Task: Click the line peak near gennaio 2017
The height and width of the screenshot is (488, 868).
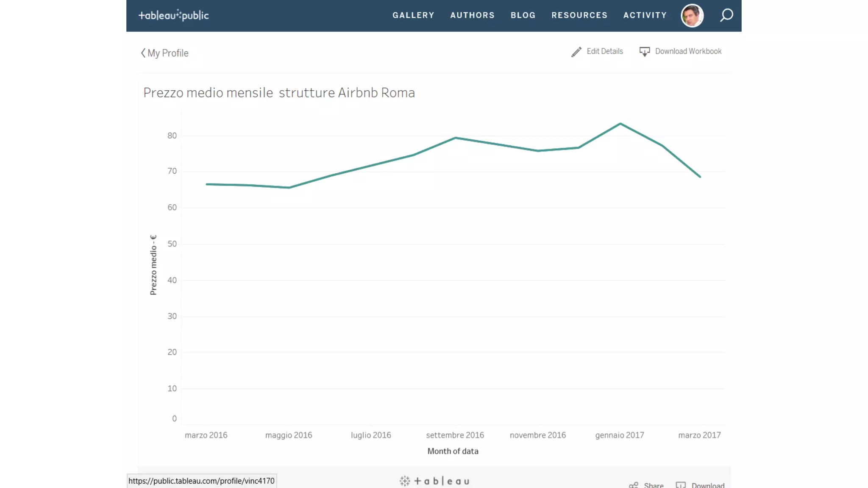Action: (620, 124)
